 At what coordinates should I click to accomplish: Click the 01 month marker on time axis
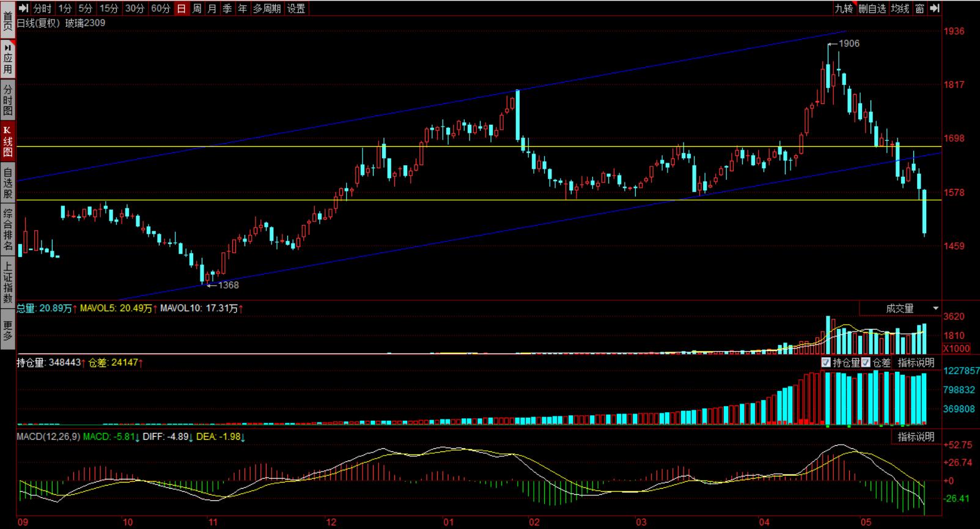[x=448, y=522]
